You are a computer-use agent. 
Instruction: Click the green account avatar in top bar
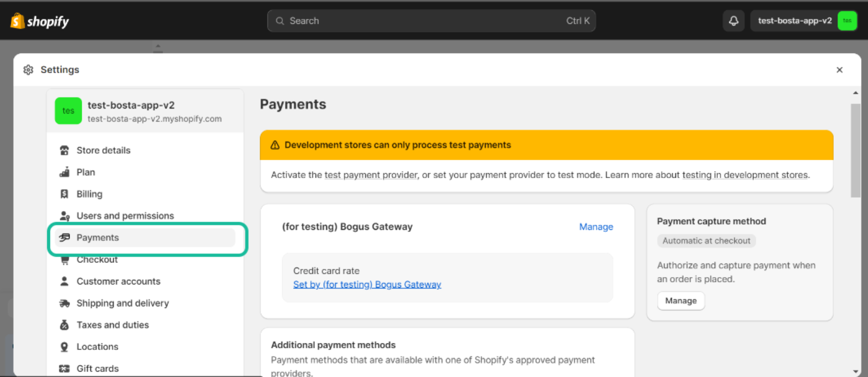[x=847, y=21]
